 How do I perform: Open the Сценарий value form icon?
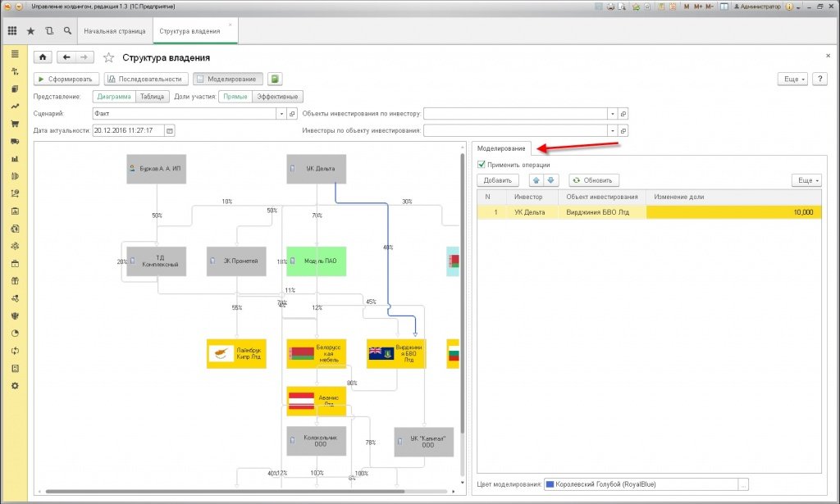pyautogui.click(x=293, y=113)
